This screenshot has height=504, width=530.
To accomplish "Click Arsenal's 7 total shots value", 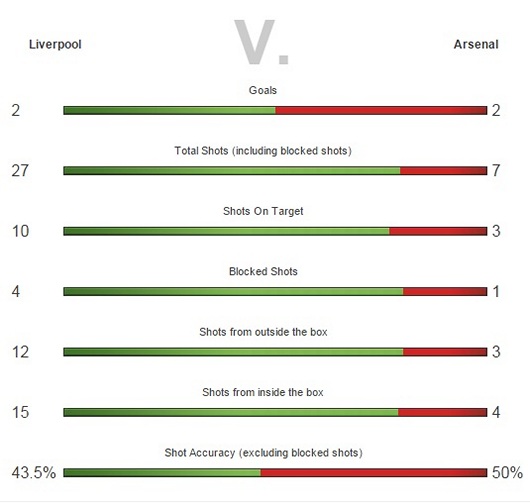I will (x=496, y=170).
